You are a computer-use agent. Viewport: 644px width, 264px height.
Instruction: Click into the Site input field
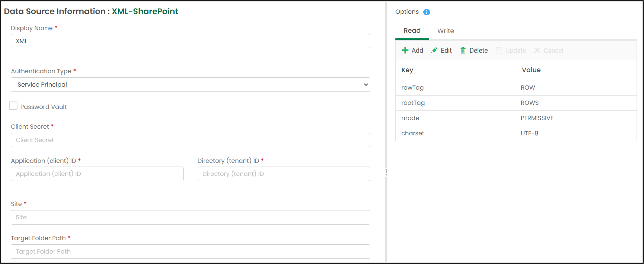click(190, 217)
